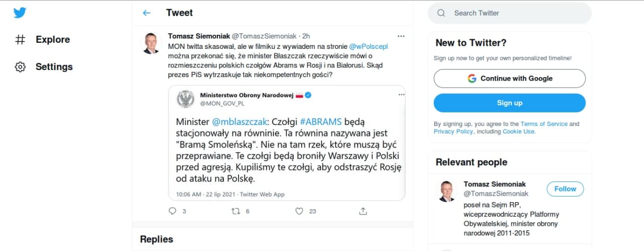Open Tomasz Siemoniak's tweet avatar
644x251 pixels.
coord(151,43)
